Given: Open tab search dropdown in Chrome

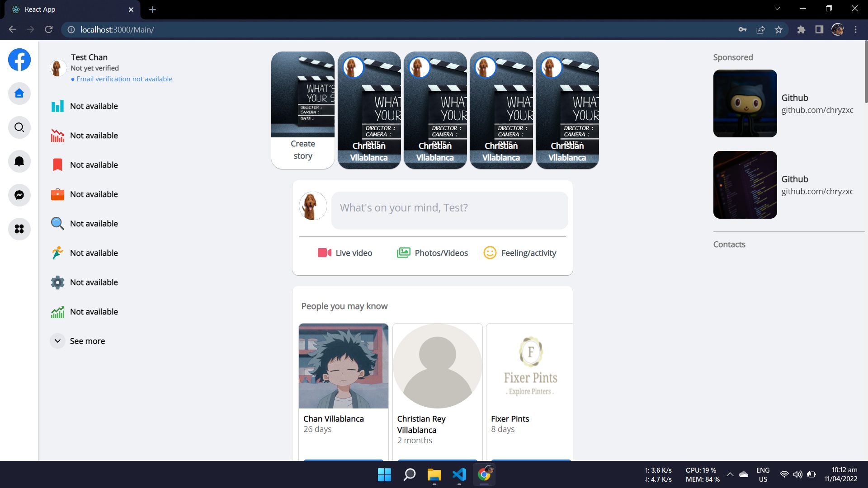Looking at the screenshot, I should click(x=777, y=9).
